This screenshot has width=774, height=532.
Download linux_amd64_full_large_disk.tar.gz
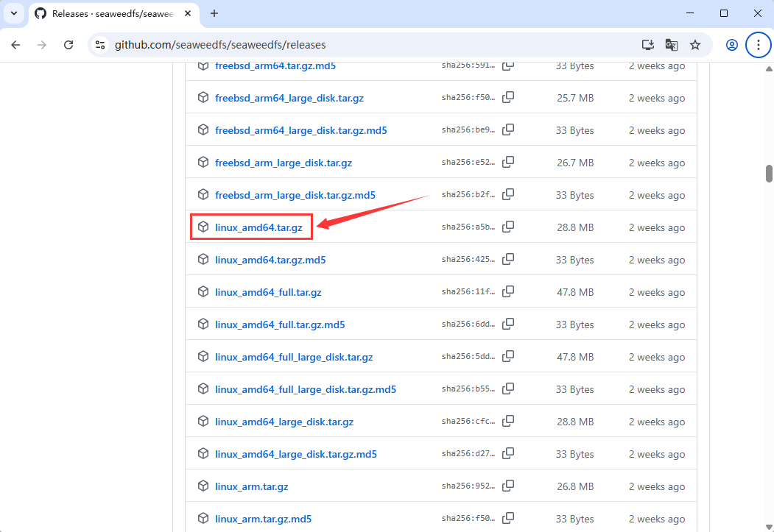[294, 357]
